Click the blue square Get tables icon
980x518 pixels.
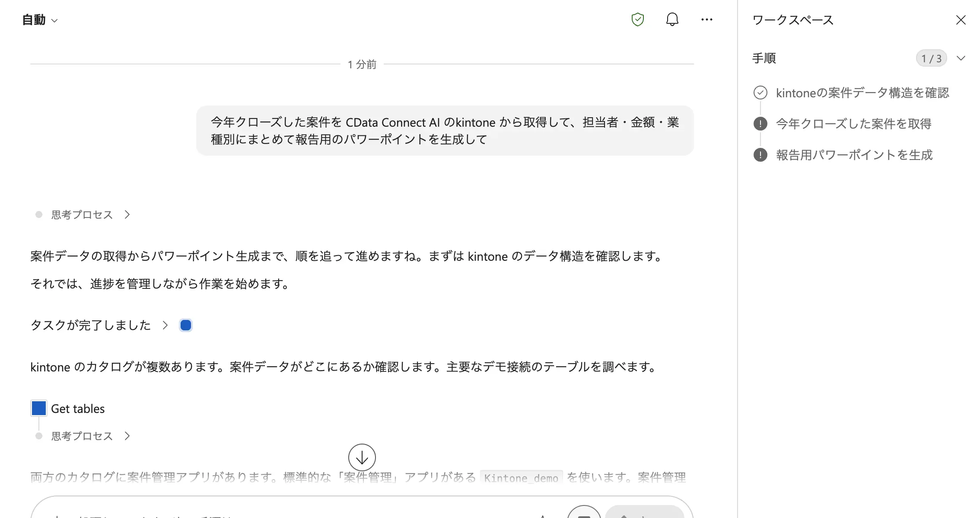[39, 408]
